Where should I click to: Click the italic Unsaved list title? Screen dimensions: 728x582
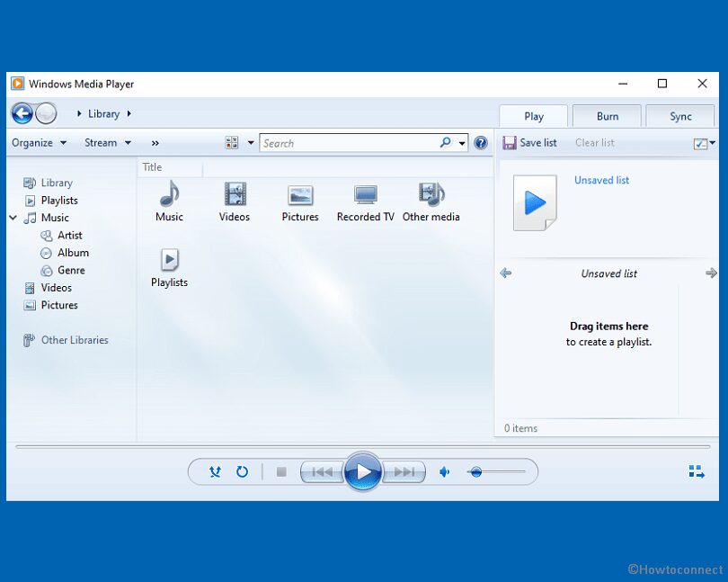click(x=609, y=273)
